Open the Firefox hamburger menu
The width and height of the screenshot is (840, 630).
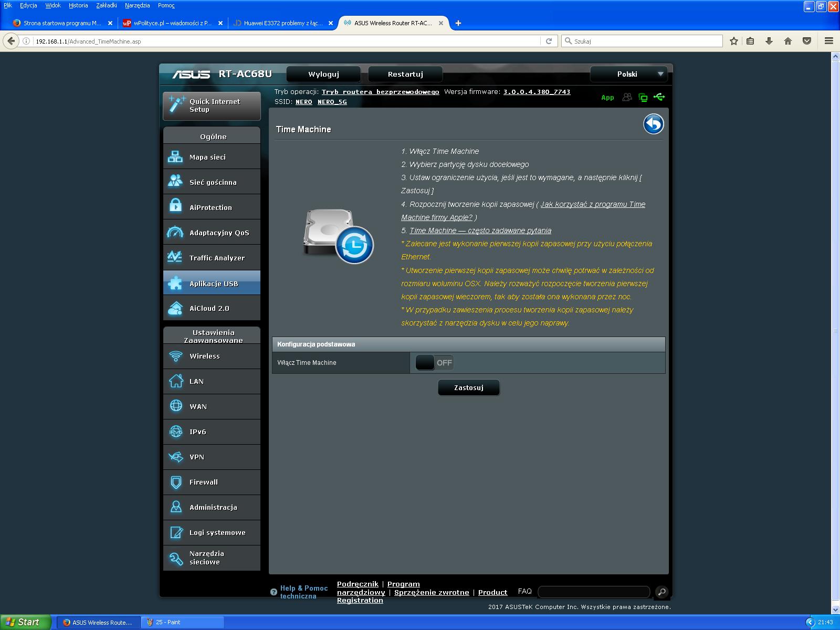[828, 41]
